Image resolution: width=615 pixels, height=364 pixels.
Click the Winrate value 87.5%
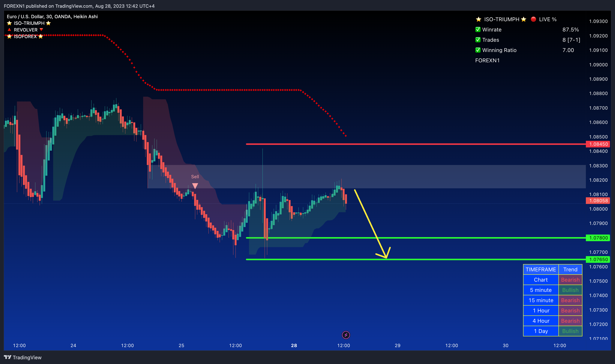tap(571, 30)
